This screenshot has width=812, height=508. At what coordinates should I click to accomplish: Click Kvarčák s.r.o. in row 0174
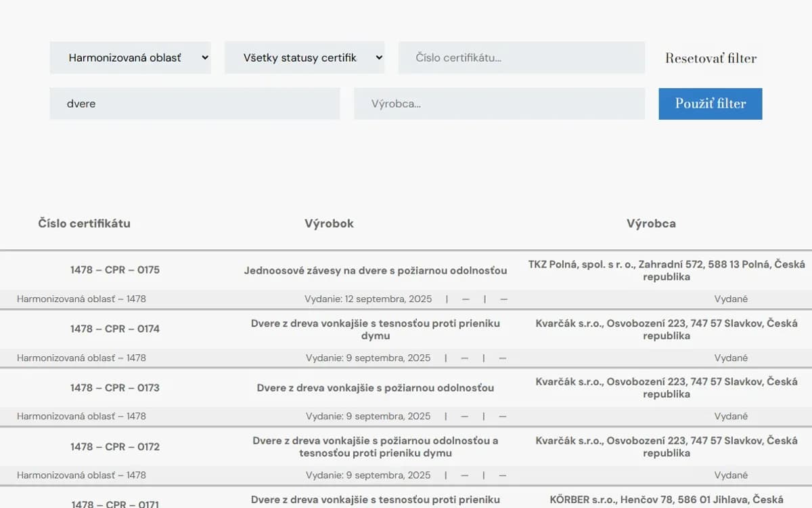pyautogui.click(x=667, y=329)
